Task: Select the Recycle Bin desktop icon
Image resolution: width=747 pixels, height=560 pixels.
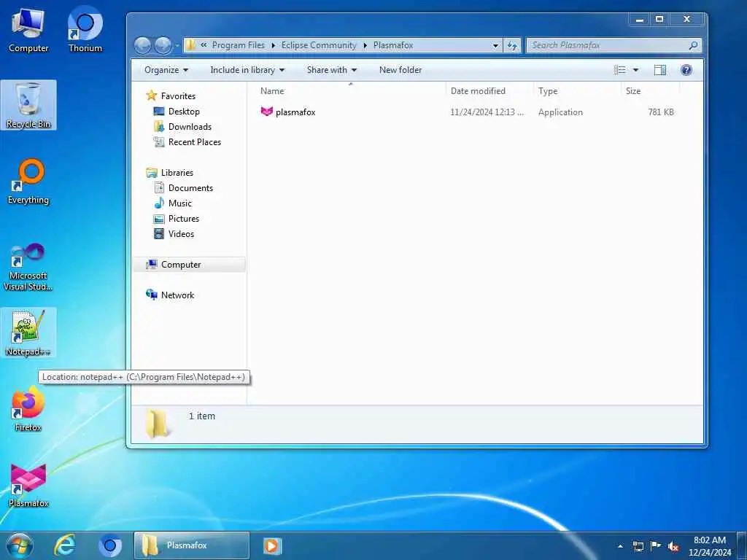Action: 28,105
